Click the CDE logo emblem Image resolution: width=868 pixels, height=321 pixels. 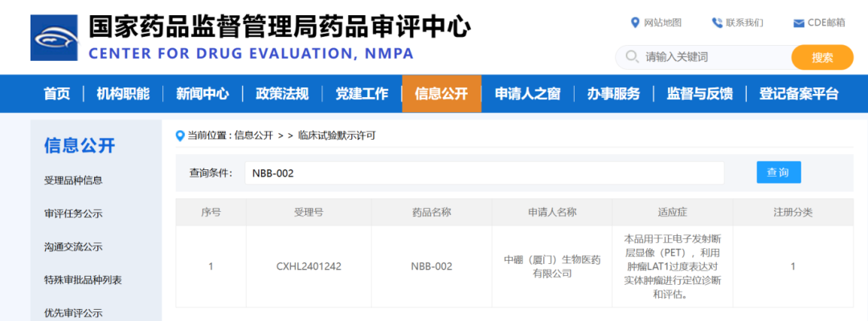tap(55, 38)
